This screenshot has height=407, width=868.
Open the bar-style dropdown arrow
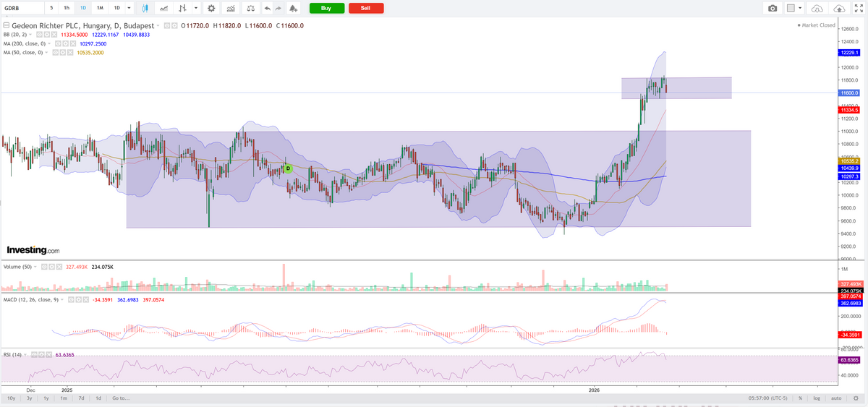click(x=195, y=8)
